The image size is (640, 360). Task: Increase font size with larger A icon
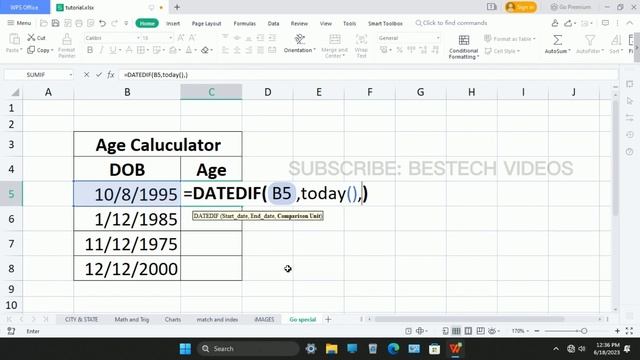coord(181,38)
